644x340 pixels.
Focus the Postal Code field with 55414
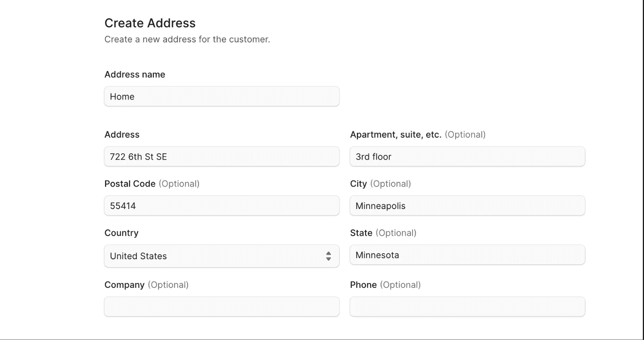(x=221, y=205)
